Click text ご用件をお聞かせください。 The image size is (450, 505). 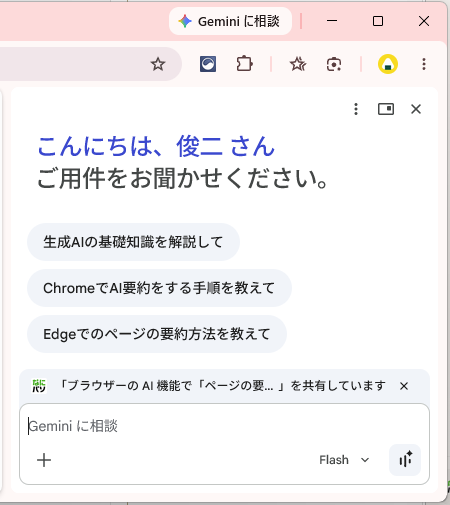coord(183,178)
